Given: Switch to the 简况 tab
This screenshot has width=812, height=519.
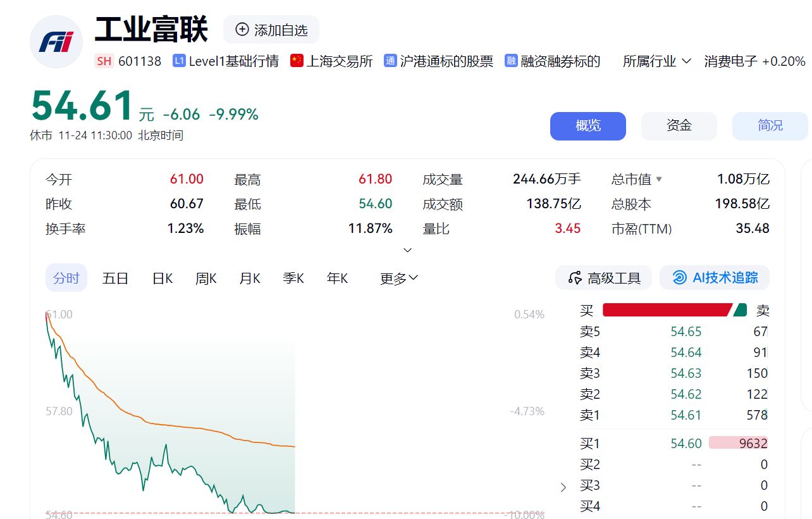Looking at the screenshot, I should 770,126.
